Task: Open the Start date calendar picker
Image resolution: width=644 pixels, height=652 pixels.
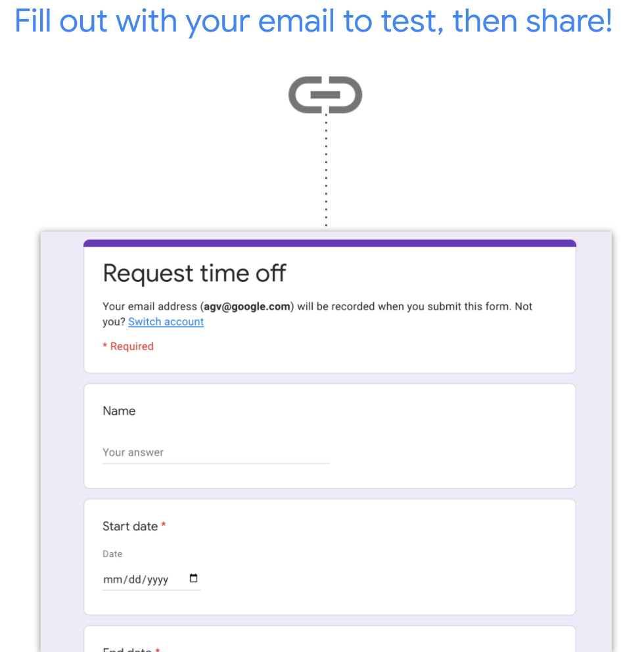Action: (x=193, y=578)
